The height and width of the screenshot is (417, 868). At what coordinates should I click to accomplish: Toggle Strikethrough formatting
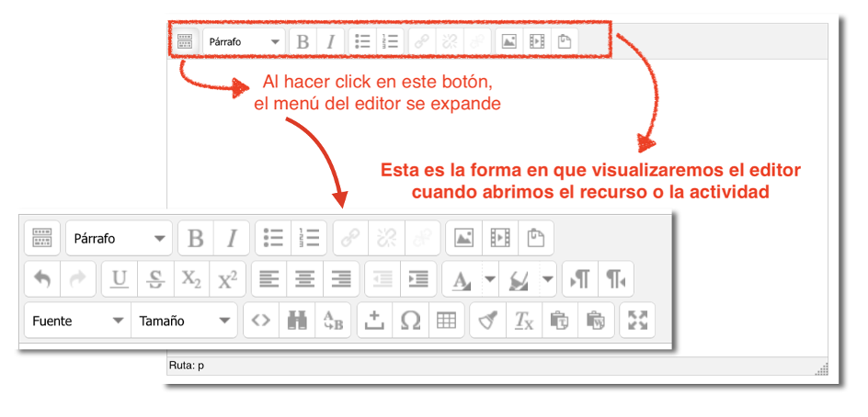[155, 280]
